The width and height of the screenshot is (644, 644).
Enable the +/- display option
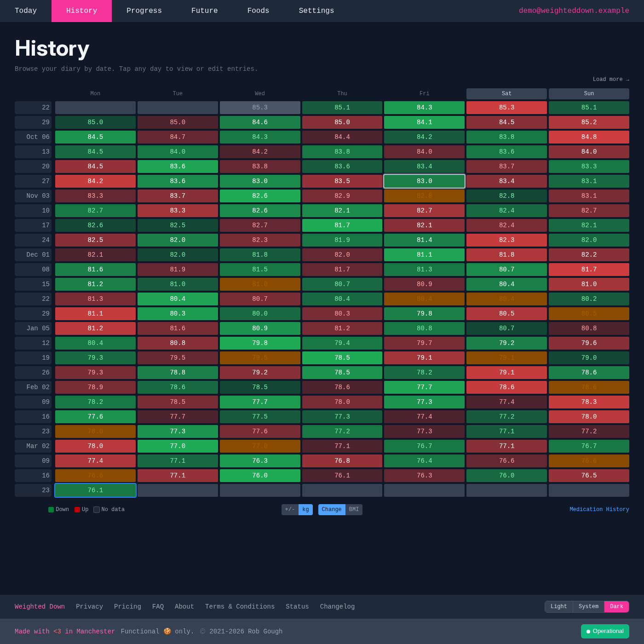tap(290, 510)
